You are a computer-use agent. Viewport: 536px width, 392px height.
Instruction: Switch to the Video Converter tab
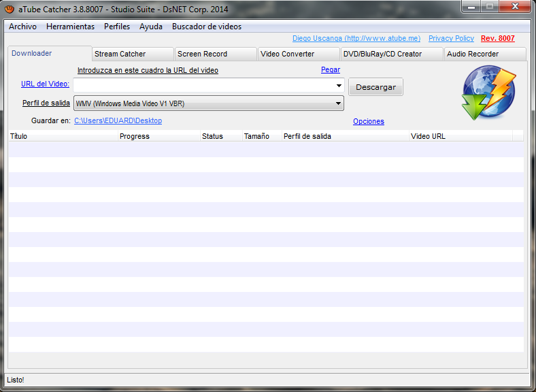(299, 54)
